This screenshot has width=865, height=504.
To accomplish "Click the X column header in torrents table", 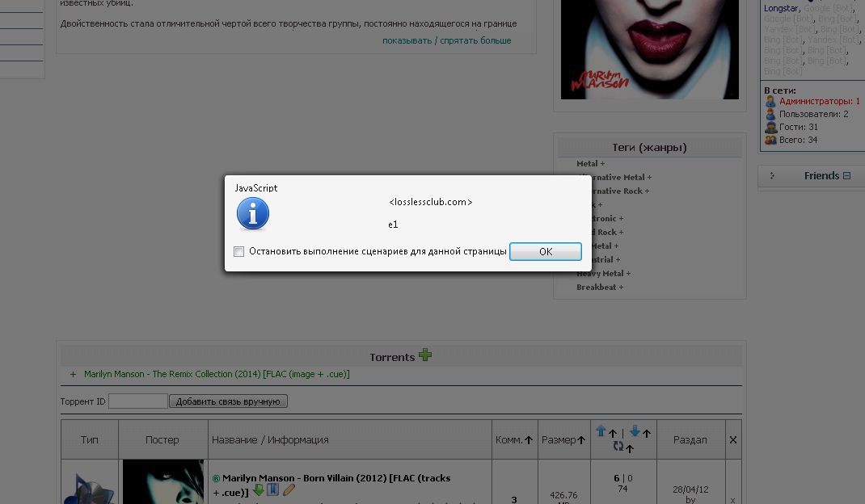I will tap(733, 440).
